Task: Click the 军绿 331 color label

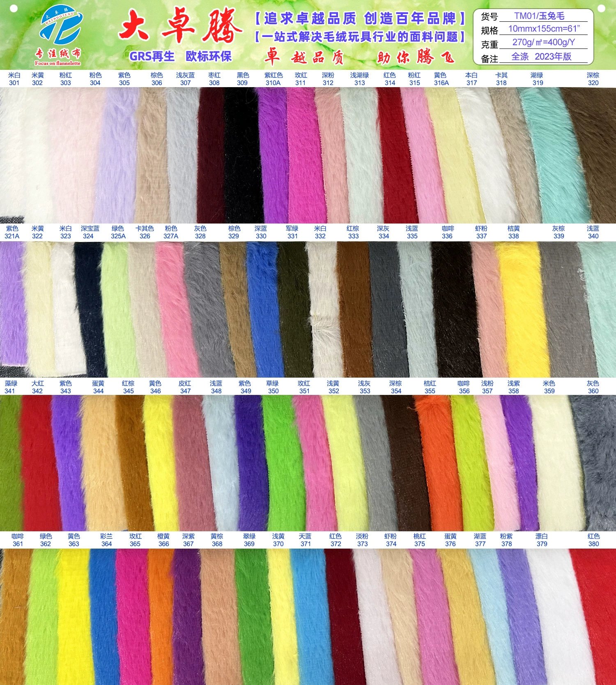Action: [x=292, y=232]
